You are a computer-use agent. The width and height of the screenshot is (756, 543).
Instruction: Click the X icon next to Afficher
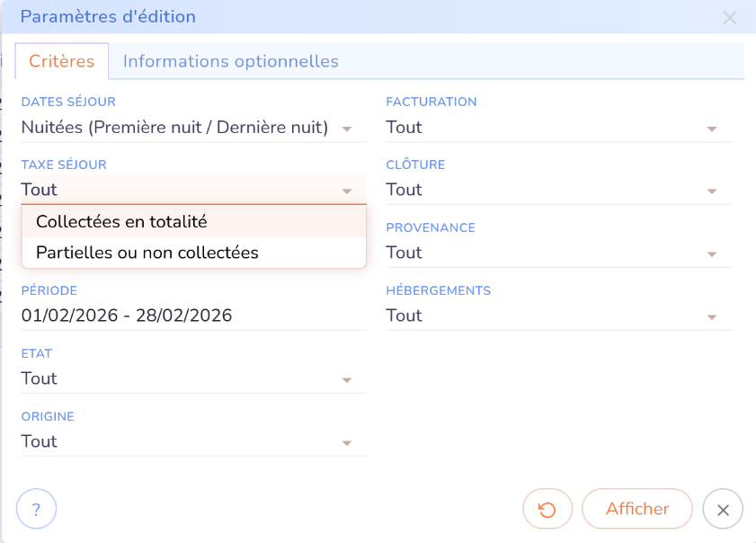click(x=722, y=509)
